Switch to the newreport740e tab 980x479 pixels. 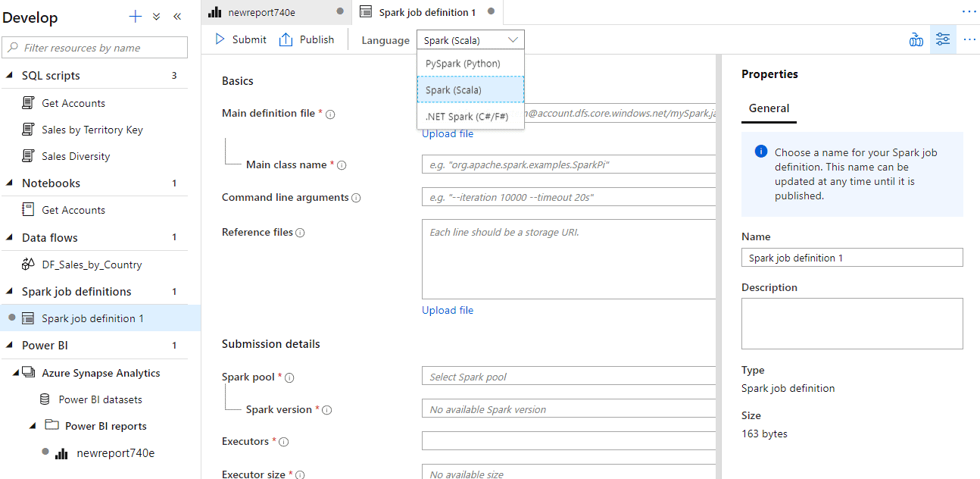pos(276,11)
